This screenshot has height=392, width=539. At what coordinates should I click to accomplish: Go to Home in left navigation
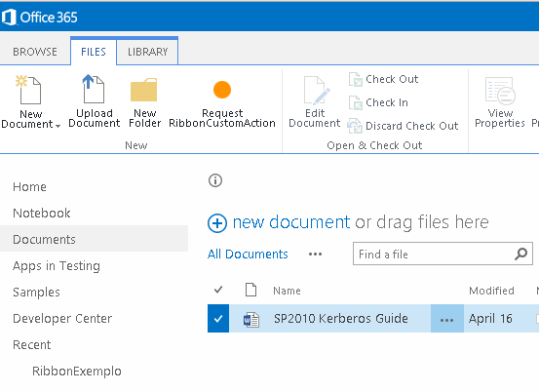tap(29, 187)
